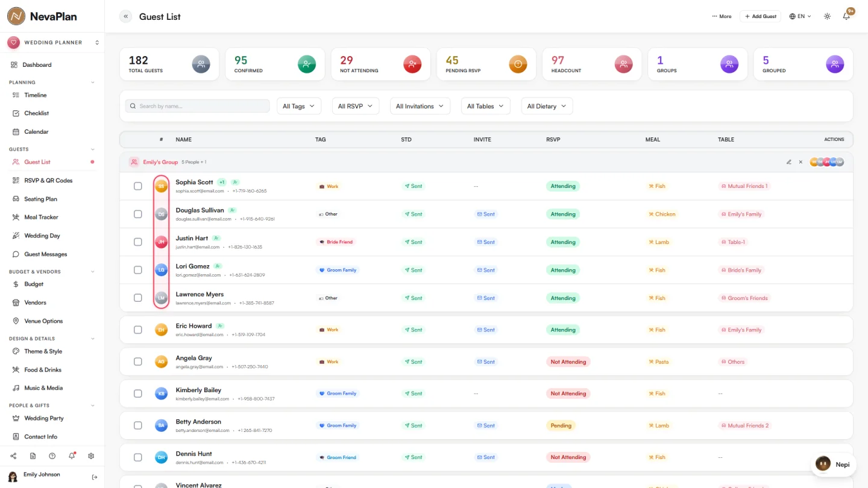Viewport: 868px width, 488px height.
Task: Open the More options menu button
Action: coord(722,16)
